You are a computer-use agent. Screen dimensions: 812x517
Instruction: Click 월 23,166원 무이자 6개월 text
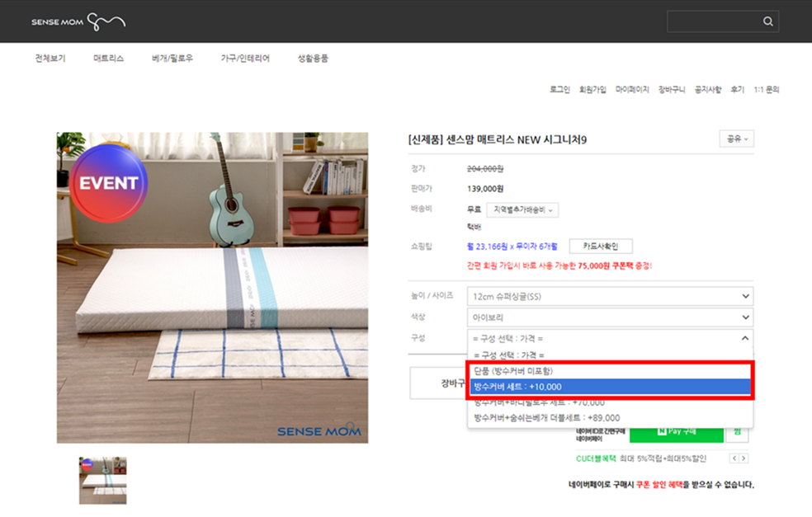pyautogui.click(x=512, y=247)
